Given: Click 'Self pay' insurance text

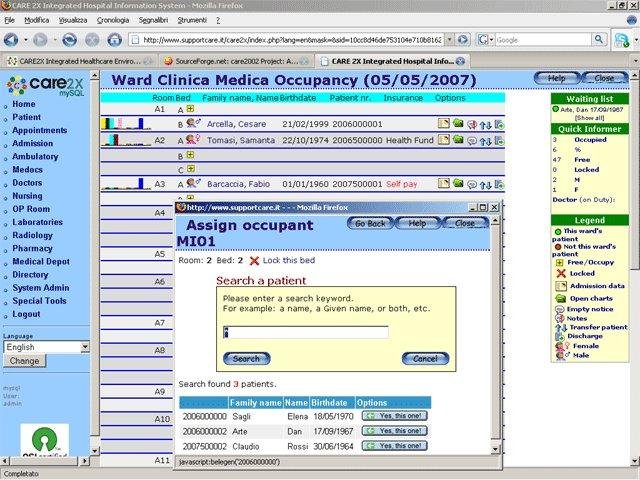Looking at the screenshot, I should pyautogui.click(x=402, y=184).
